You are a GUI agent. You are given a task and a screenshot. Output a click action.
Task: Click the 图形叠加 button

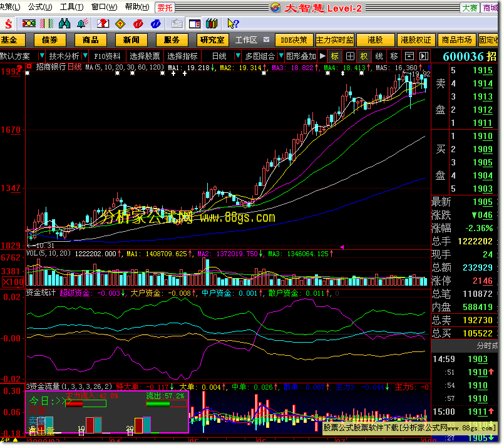pyautogui.click(x=301, y=56)
